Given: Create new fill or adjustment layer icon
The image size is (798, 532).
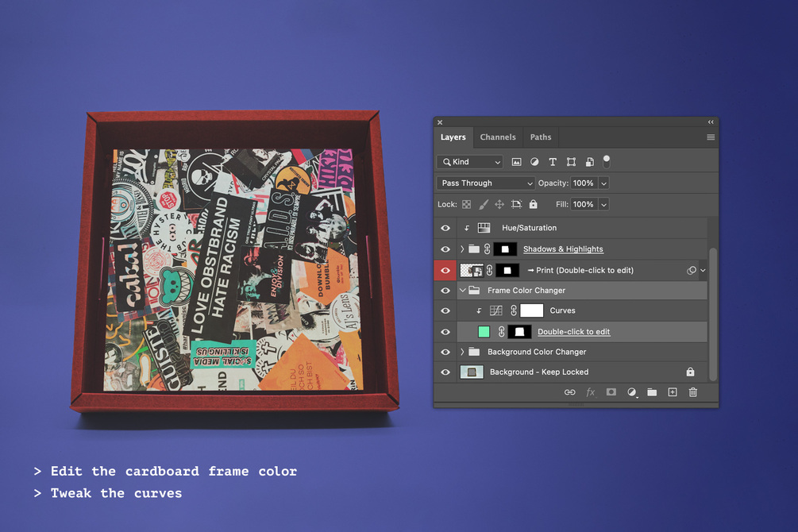Looking at the screenshot, I should pos(631,392).
